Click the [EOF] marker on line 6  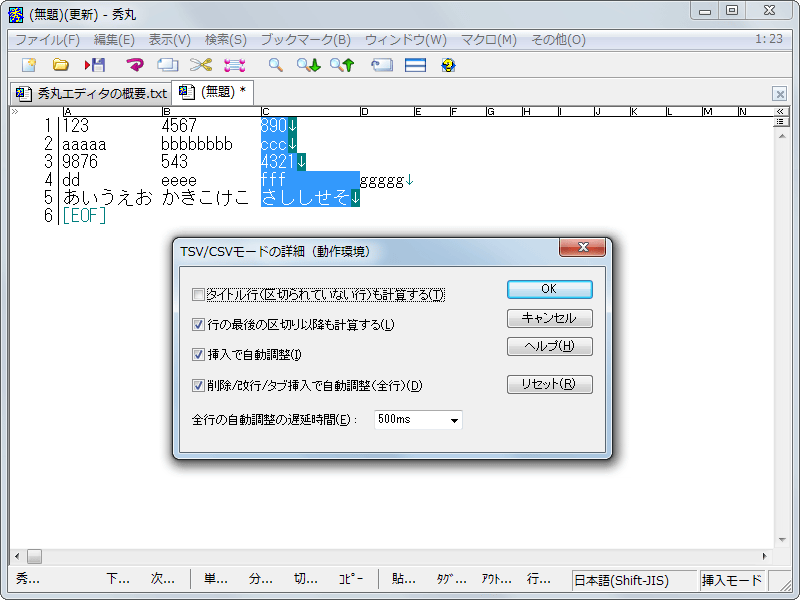tap(84, 216)
